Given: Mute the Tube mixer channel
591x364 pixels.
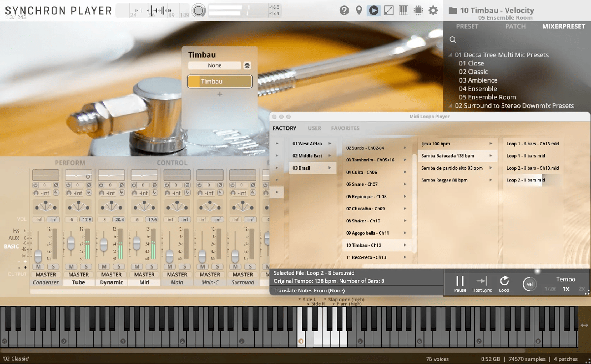Looking at the screenshot, I should coord(71,267).
